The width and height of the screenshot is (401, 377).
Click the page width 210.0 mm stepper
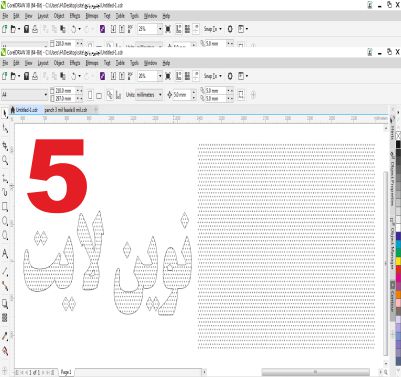coord(79,91)
